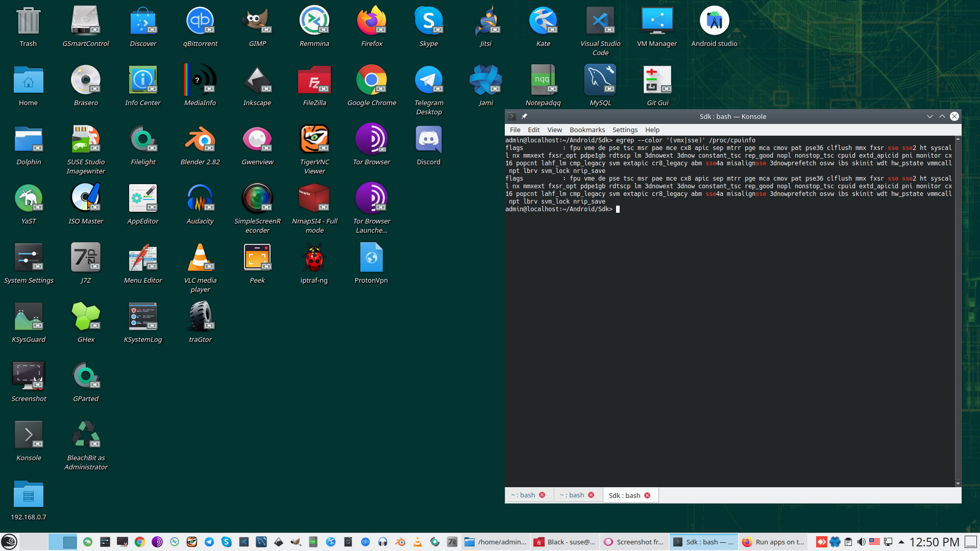980x551 pixels.
Task: Open the Tor Browser desktop shortcut
Action: [372, 139]
